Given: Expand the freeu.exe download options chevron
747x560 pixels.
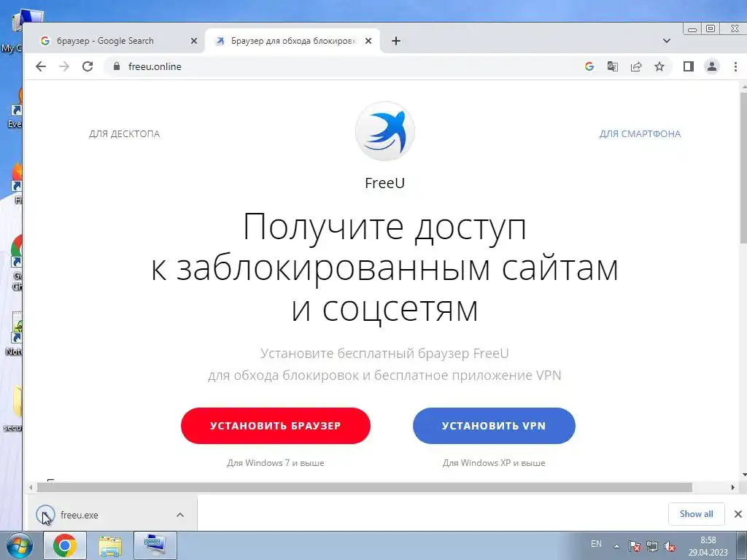Looking at the screenshot, I should coord(180,515).
